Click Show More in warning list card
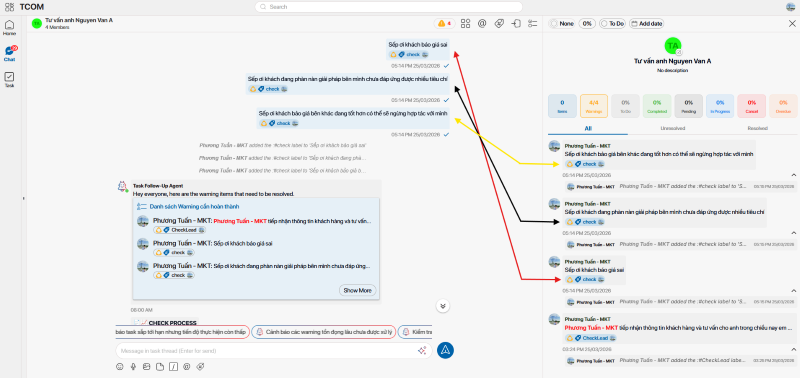This screenshot has width=800, height=378. (x=357, y=290)
